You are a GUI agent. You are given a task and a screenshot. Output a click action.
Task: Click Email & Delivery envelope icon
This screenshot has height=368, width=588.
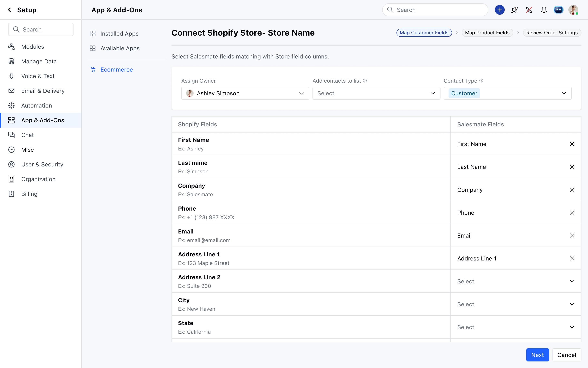pyautogui.click(x=11, y=91)
